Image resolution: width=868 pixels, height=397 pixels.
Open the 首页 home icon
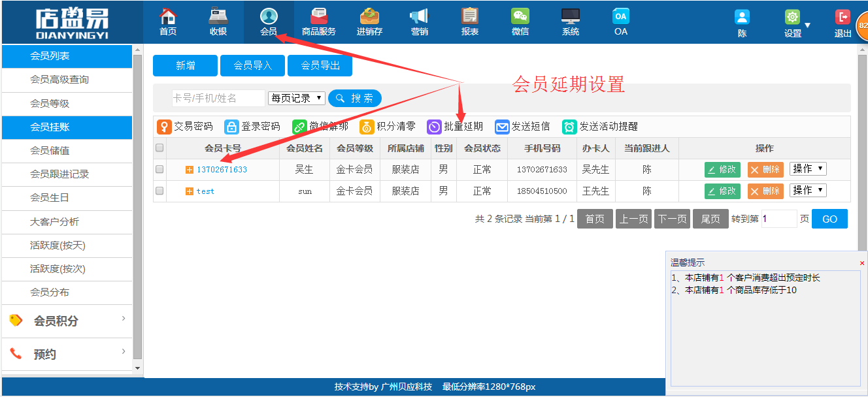point(168,16)
